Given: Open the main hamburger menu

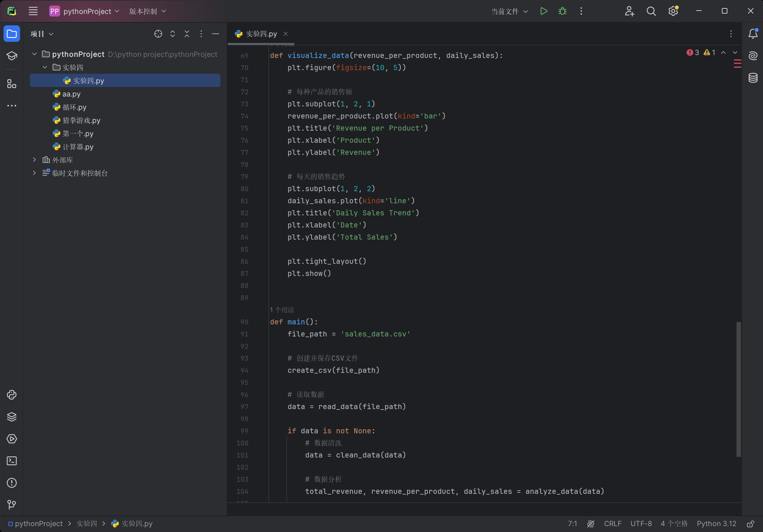Looking at the screenshot, I should (x=33, y=11).
